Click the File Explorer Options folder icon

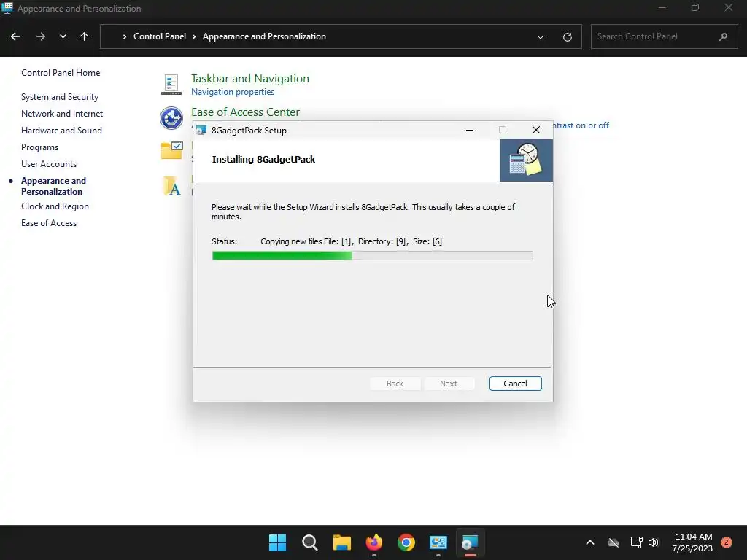[171, 150]
